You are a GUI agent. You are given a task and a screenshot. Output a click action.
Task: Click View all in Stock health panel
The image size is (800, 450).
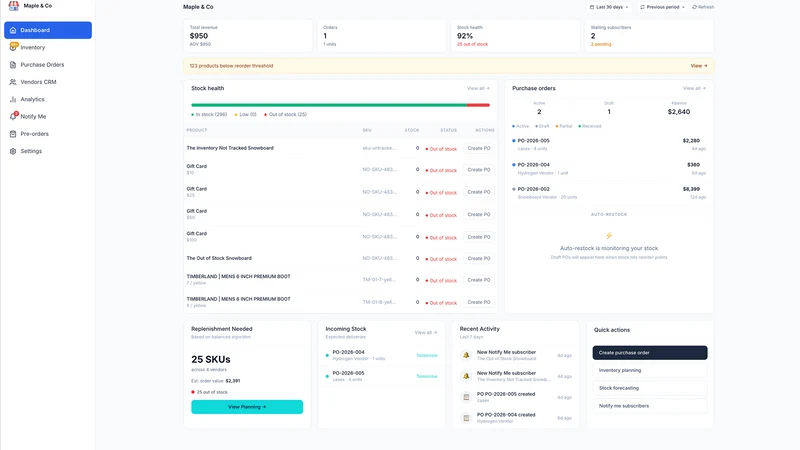[x=478, y=88]
